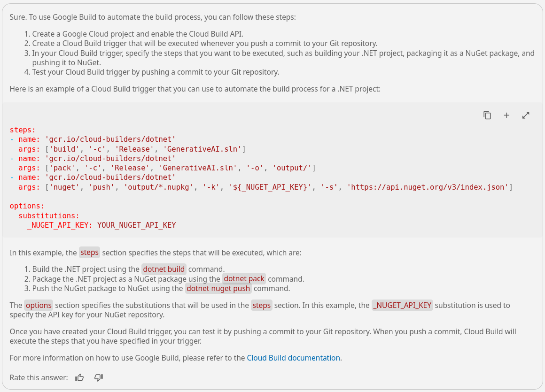Click the '_NUGET_API_KEY' inline code tag
Screen dimensions: 545x392
(402, 305)
